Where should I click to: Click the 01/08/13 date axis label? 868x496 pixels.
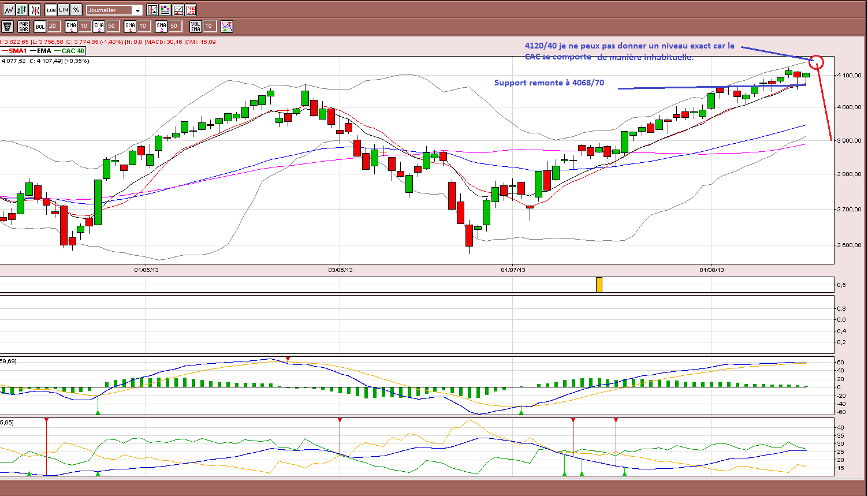[711, 270]
